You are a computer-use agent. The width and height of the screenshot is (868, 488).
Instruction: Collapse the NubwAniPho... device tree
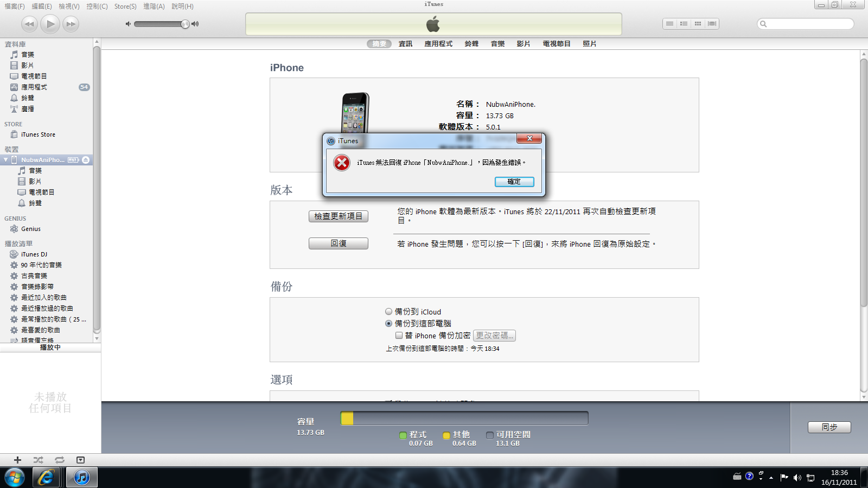click(5, 160)
